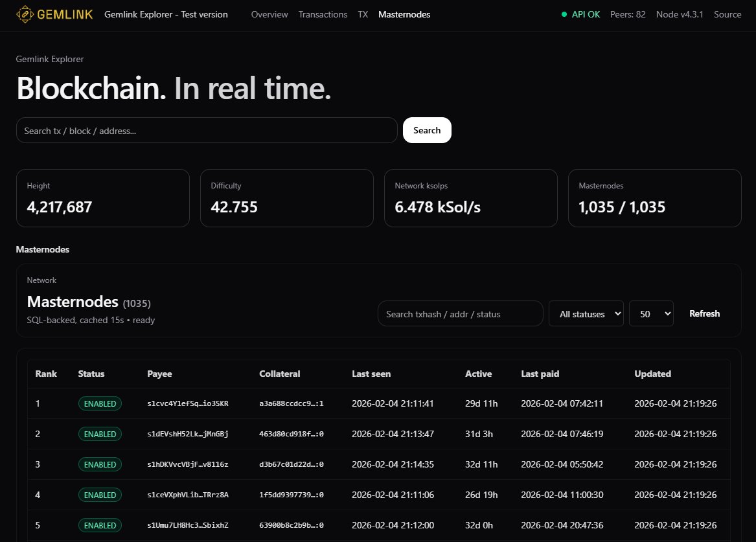The width and height of the screenshot is (756, 542).
Task: Switch to the Transactions section
Action: click(x=323, y=14)
